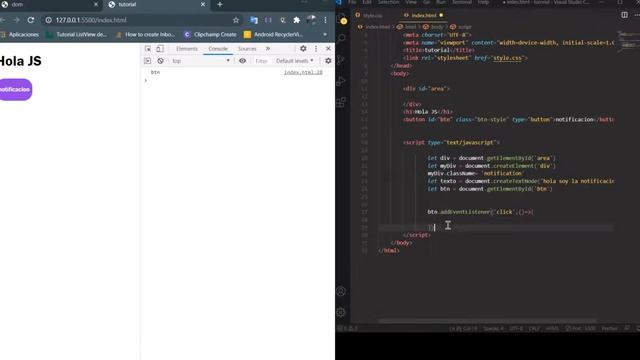Click HTML language mode in status bar
Image resolution: width=640 pixels, height=360 pixels.
552,329
